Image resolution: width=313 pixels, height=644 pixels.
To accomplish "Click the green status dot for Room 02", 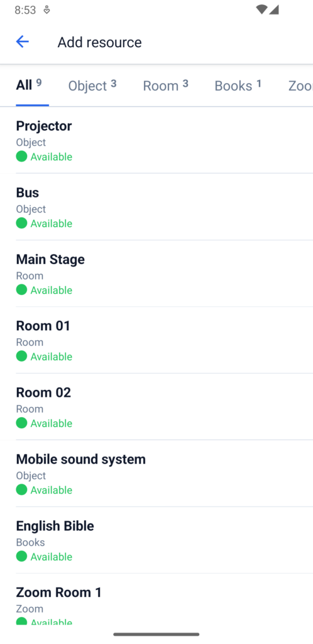I will click(x=21, y=423).
